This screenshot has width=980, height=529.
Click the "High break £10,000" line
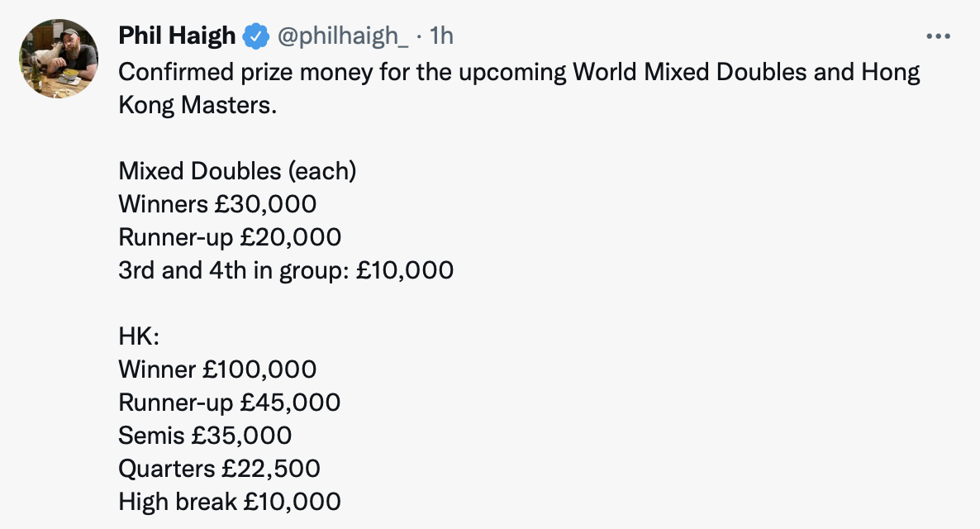(230, 502)
